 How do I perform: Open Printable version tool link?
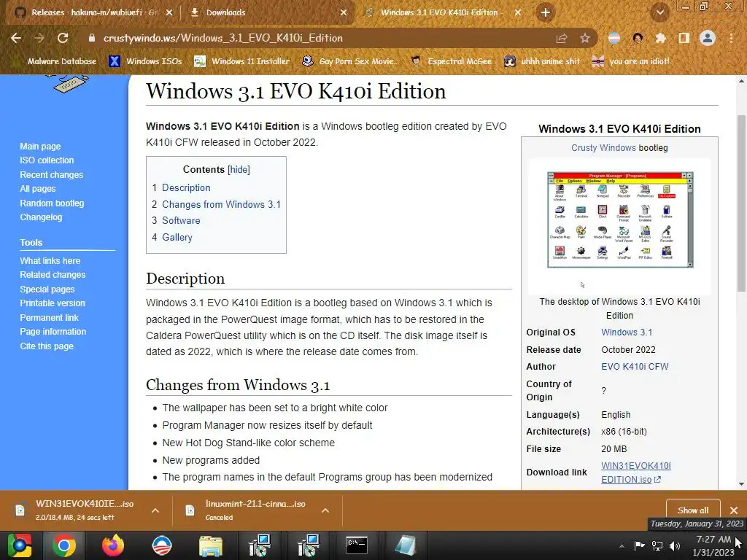coord(53,303)
